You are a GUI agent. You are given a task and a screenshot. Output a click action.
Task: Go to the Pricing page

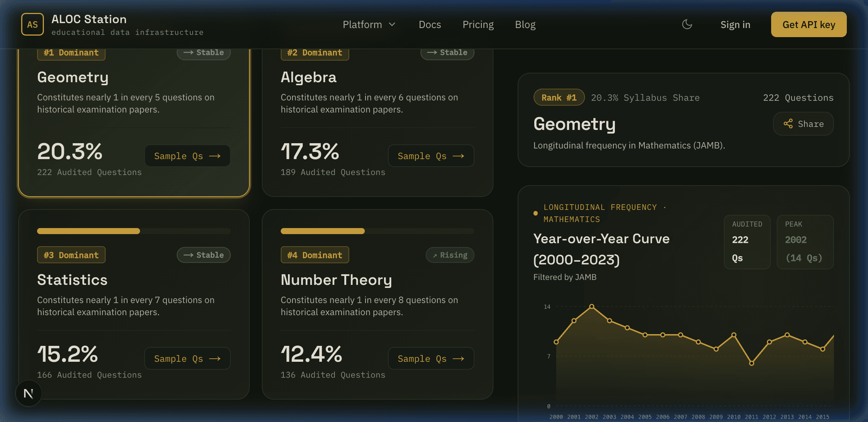pyautogui.click(x=478, y=24)
